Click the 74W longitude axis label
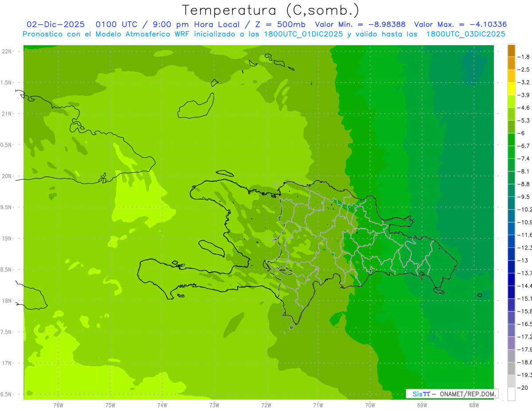This screenshot has height=411, width=532. click(162, 405)
